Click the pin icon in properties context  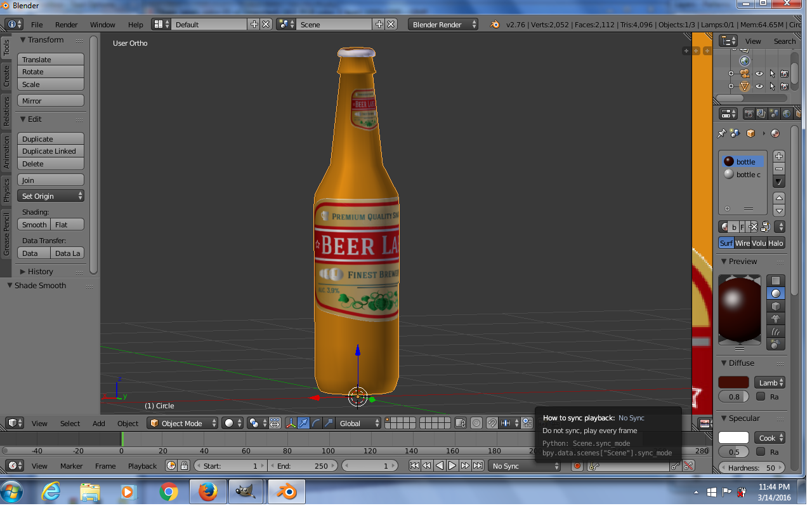point(722,133)
